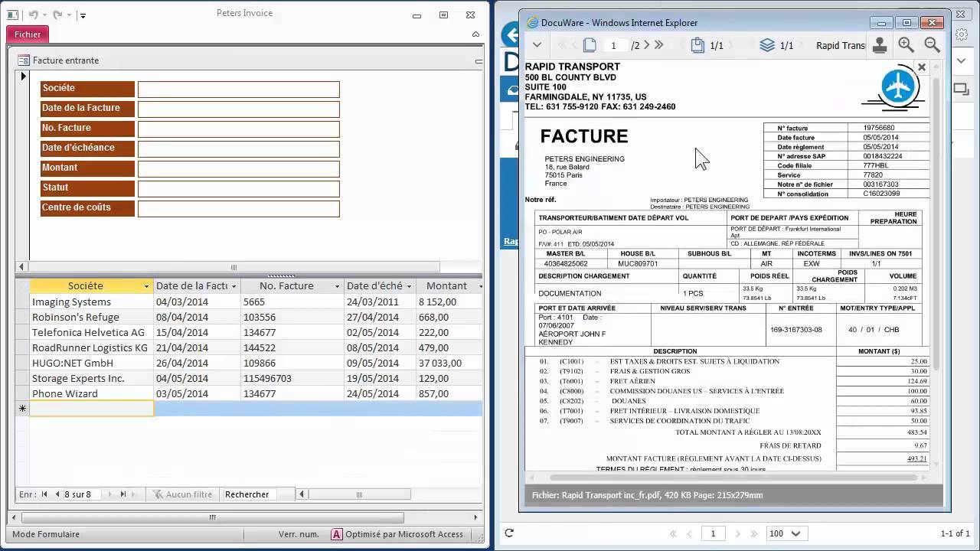
Task: Close the DocuWare document preview with X
Action: coord(922,67)
